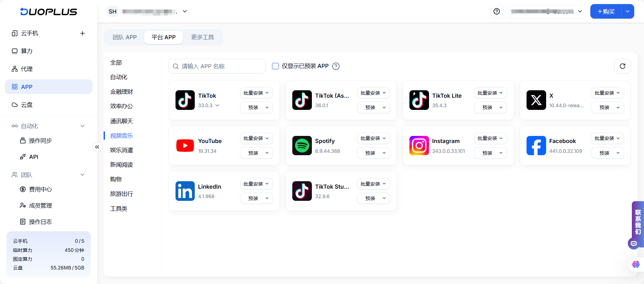Open the arrow next to 购买 button
The image size is (644, 284).
[x=627, y=11]
